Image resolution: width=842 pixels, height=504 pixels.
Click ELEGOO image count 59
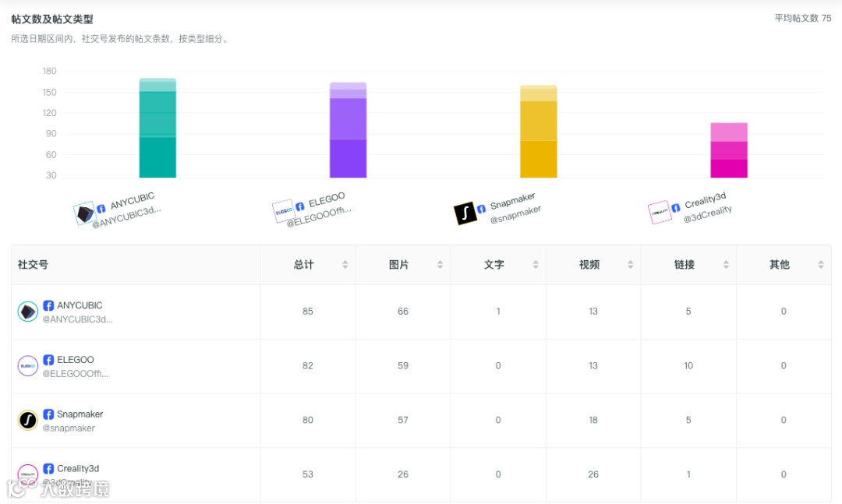click(x=403, y=365)
